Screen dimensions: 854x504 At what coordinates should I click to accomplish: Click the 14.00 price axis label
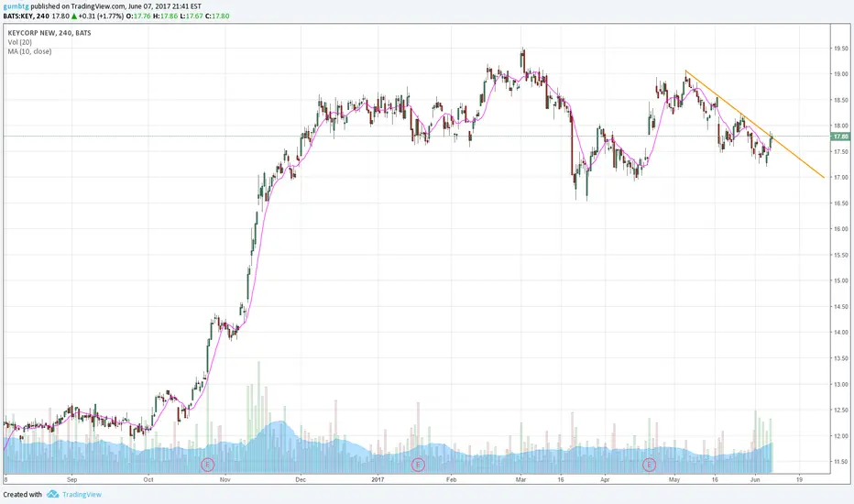841,333
